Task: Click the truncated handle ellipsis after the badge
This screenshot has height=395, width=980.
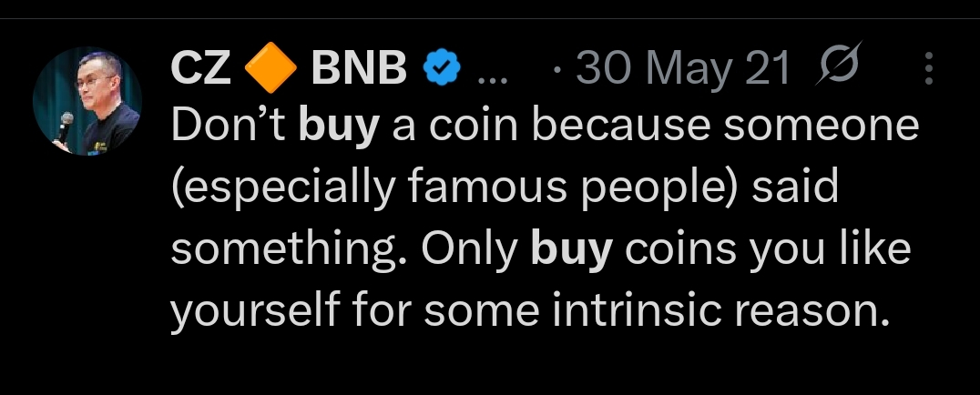Action: click(494, 73)
